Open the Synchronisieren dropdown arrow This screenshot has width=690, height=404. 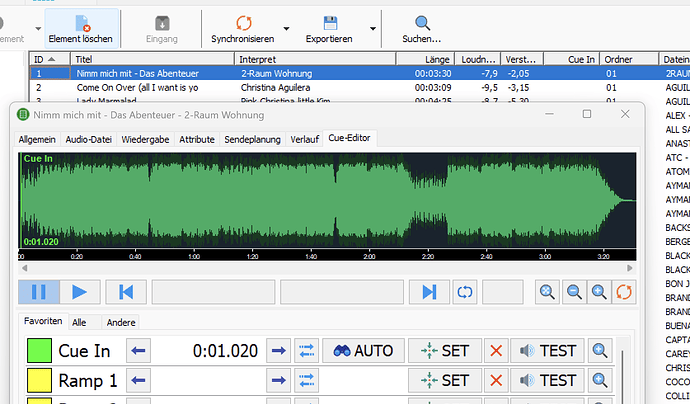(x=286, y=29)
